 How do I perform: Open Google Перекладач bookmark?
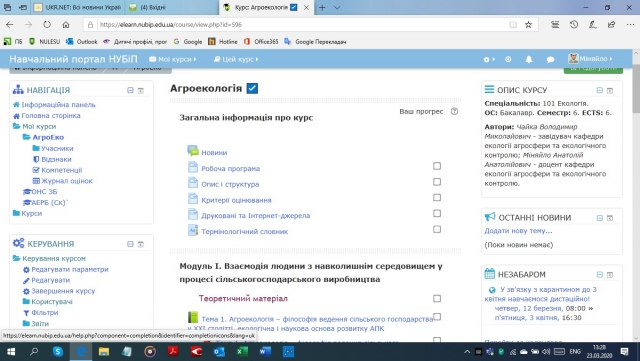coord(315,42)
